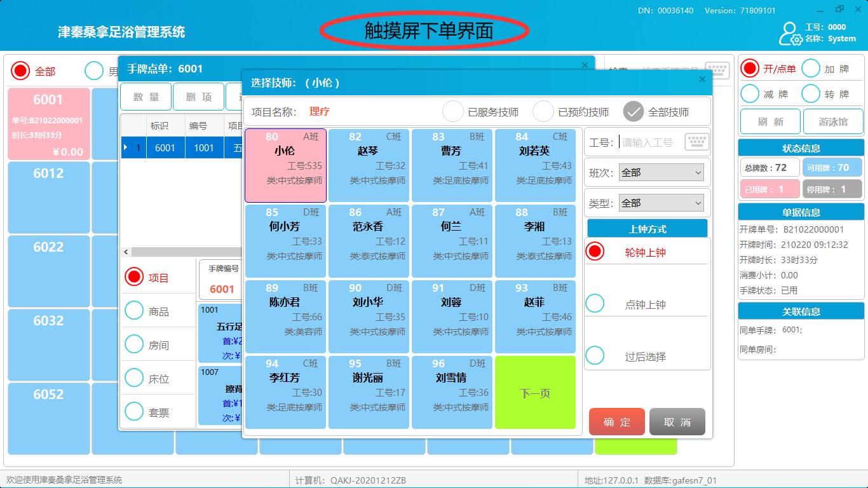The image size is (868, 488).
Task: Select the row indicator arrow for row 1
Action: coord(126,147)
